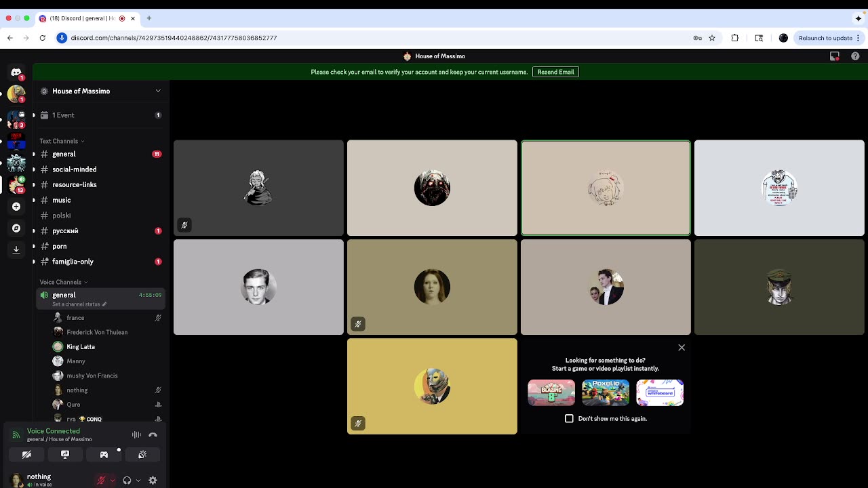The image size is (868, 488).
Task: Click the Share Your Screen icon
Action: [65, 455]
